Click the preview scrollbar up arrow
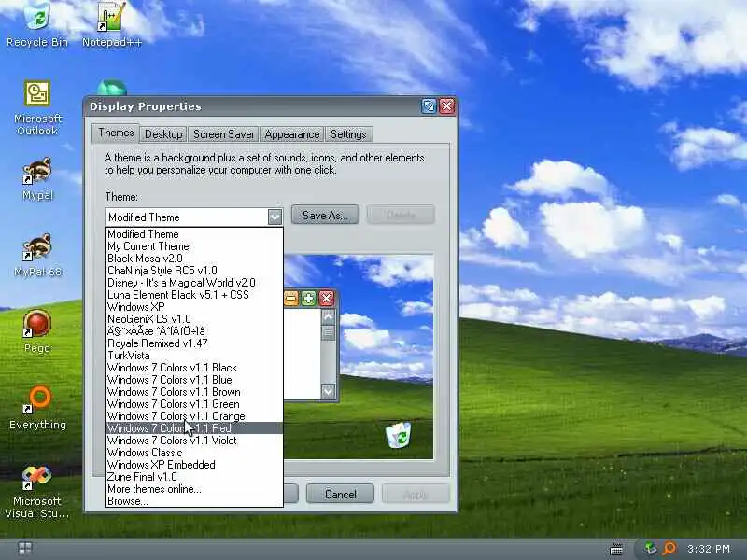Image resolution: width=747 pixels, height=560 pixels. tap(329, 316)
